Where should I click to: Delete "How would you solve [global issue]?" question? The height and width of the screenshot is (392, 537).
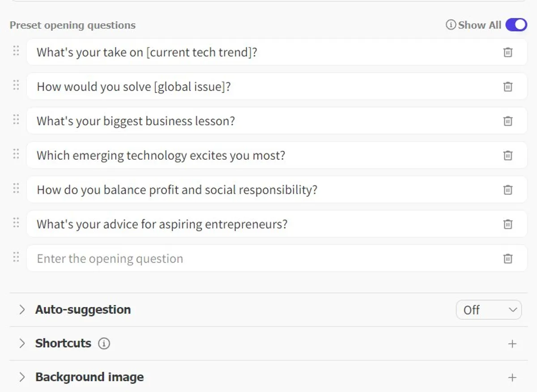pos(508,87)
